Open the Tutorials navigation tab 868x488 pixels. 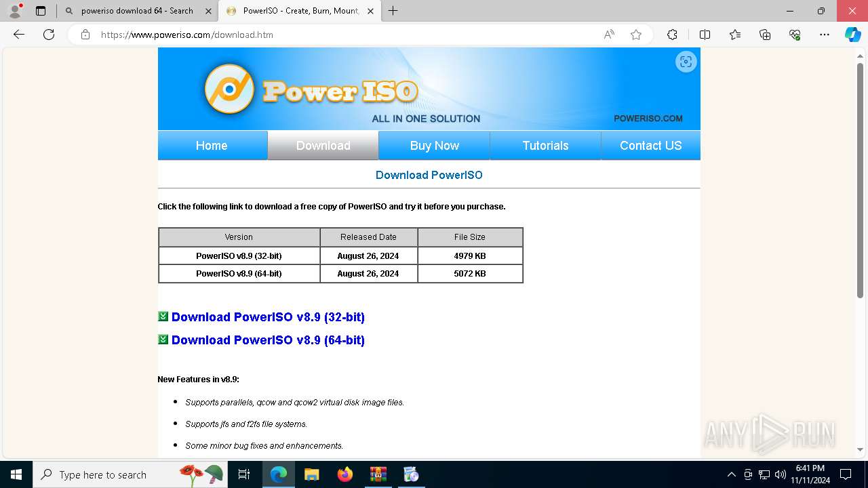(545, 146)
